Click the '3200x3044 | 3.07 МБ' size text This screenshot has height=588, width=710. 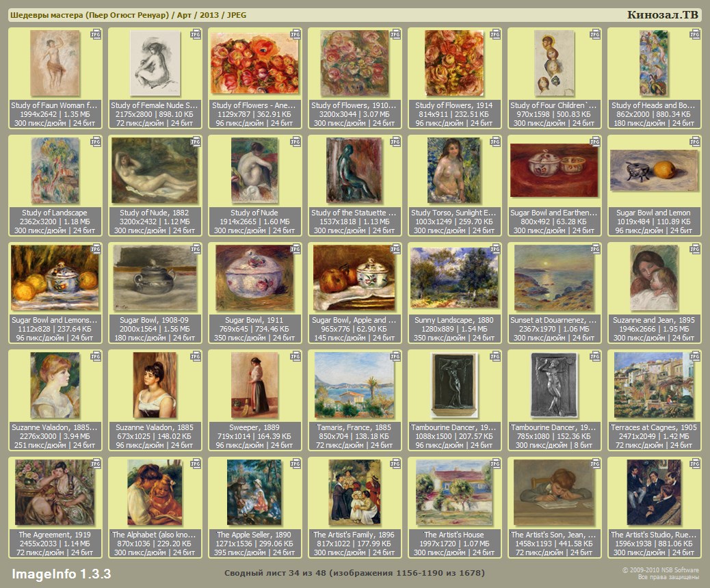click(x=354, y=114)
